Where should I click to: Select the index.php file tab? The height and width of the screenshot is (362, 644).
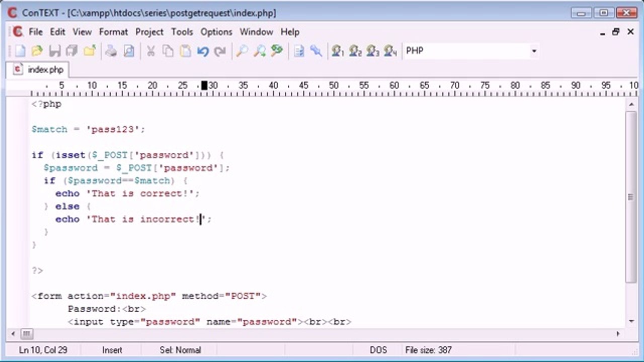click(38, 69)
